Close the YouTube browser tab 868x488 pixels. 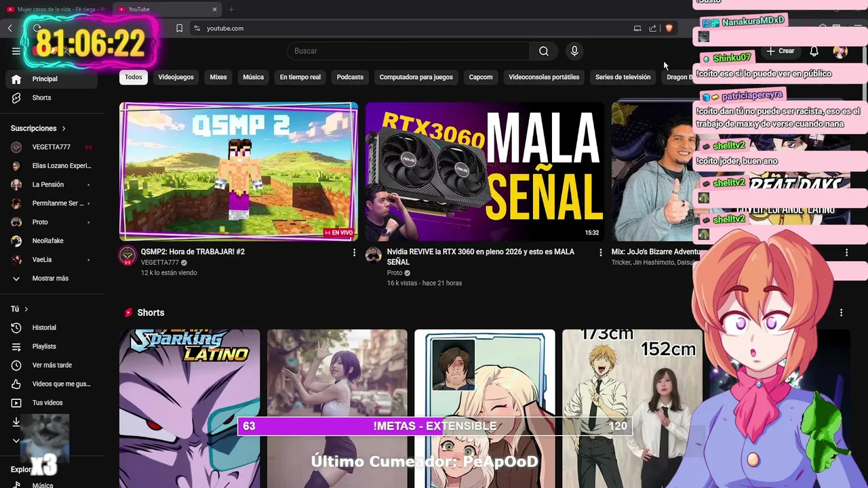coord(215,9)
